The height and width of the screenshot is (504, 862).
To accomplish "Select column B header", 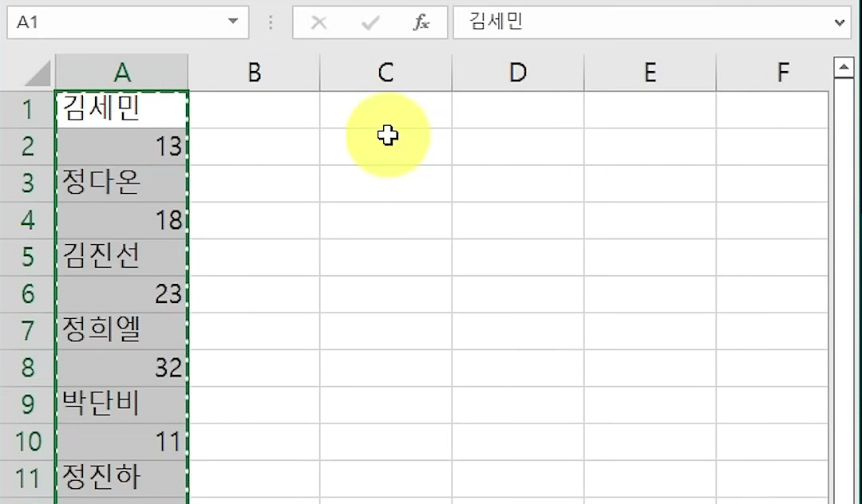I will point(254,73).
